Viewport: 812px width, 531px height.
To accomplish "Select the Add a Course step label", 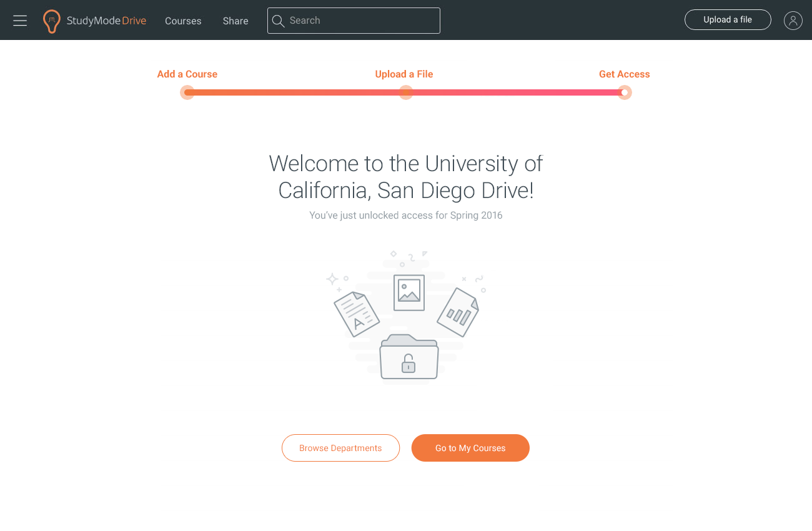I will tap(187, 74).
